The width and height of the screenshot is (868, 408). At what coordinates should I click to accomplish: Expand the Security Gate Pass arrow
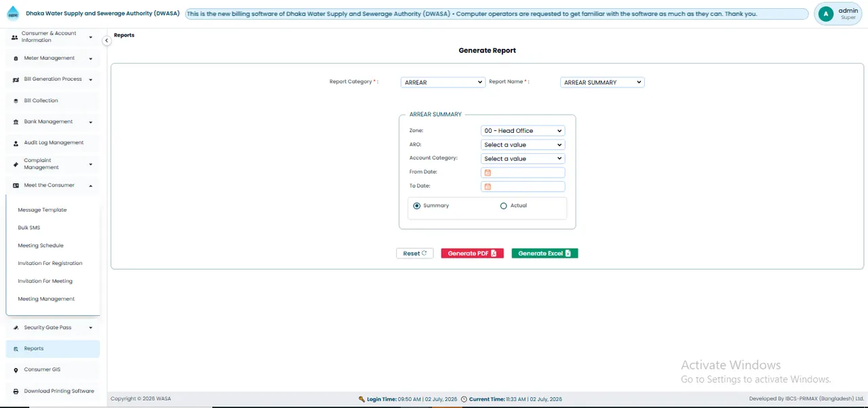pos(91,328)
